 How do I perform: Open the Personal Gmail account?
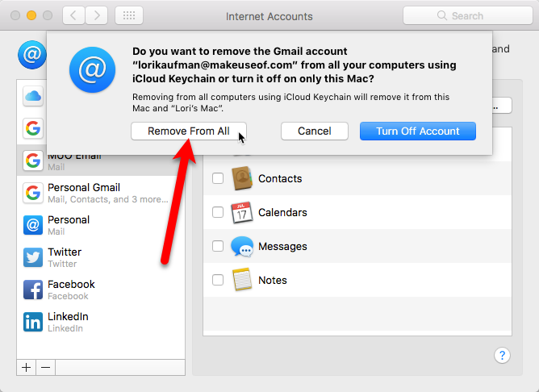[x=101, y=193]
